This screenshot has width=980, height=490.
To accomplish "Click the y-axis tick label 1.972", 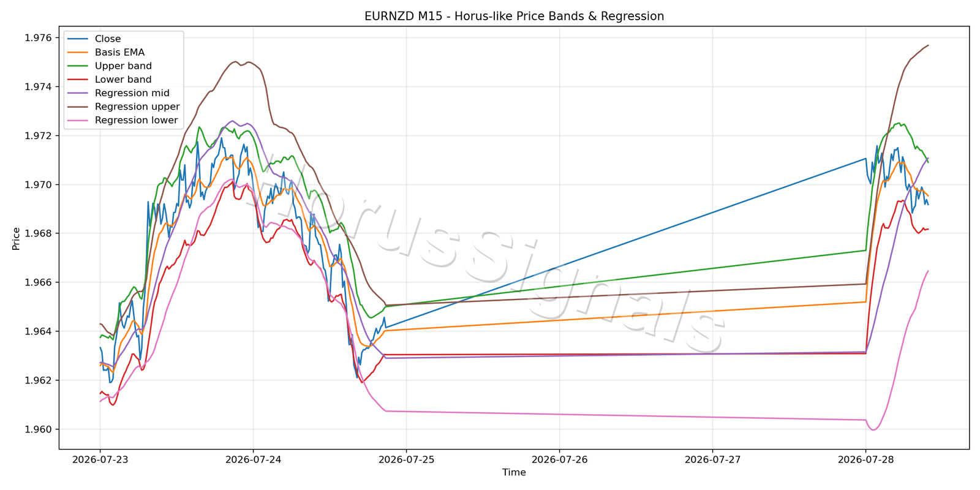I will click(x=38, y=136).
